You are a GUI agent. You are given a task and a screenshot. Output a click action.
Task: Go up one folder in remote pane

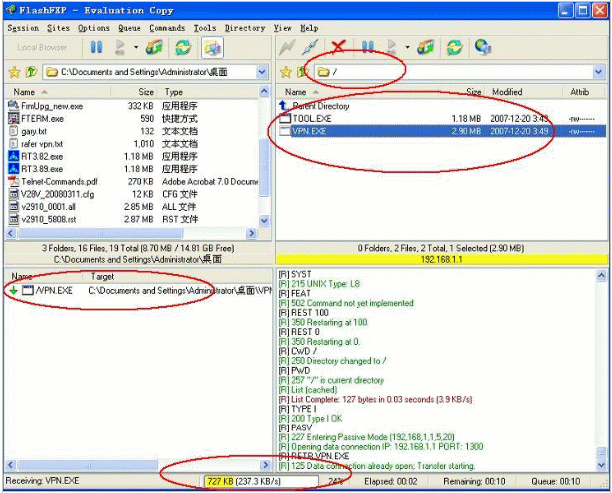[302, 72]
